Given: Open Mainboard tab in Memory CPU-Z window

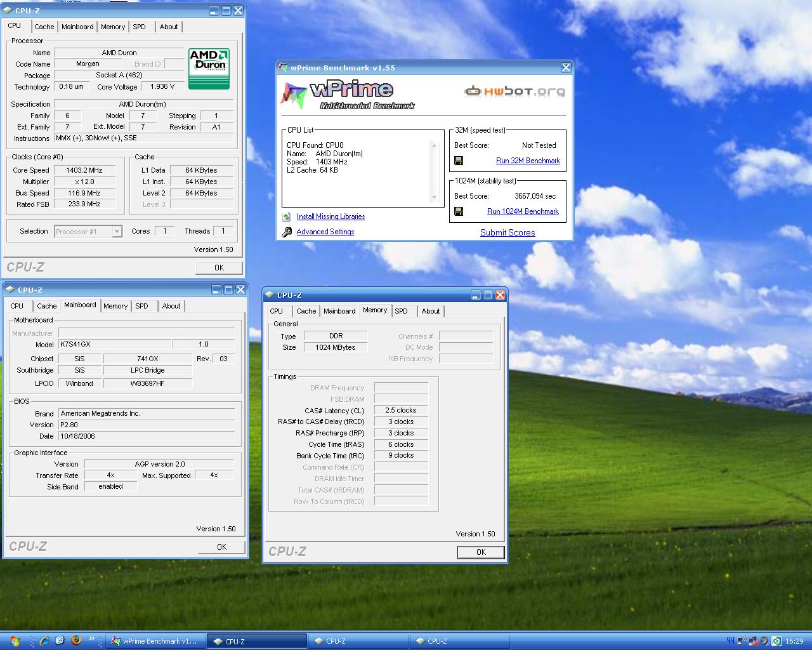Looking at the screenshot, I should pos(339,311).
